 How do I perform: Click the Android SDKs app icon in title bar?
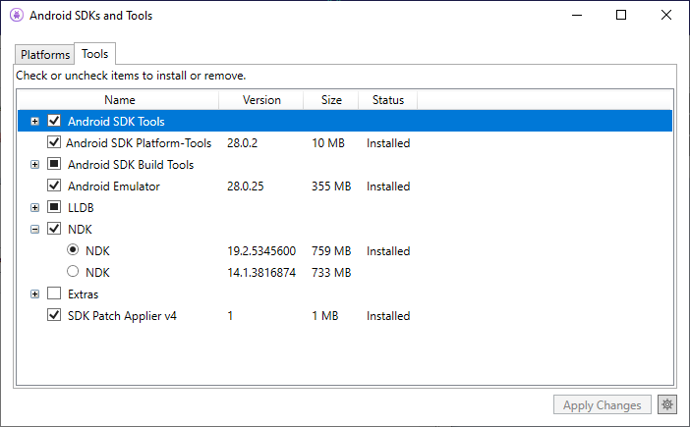click(17, 15)
